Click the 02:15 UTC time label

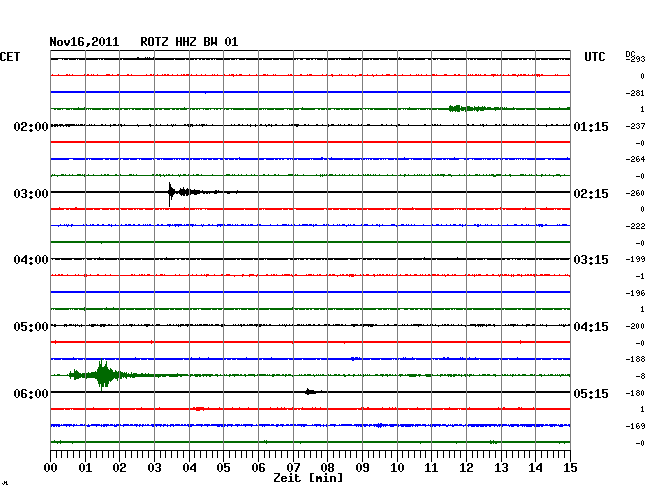click(591, 194)
